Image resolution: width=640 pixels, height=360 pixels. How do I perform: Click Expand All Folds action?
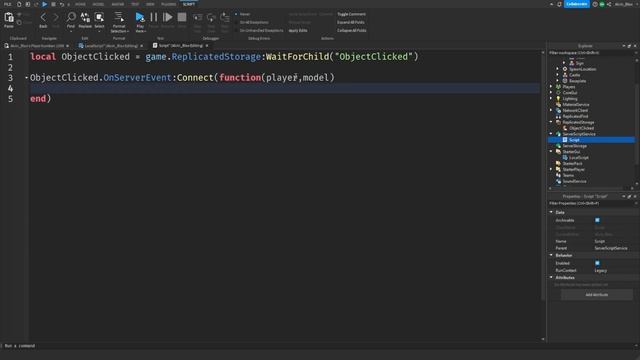(x=351, y=22)
